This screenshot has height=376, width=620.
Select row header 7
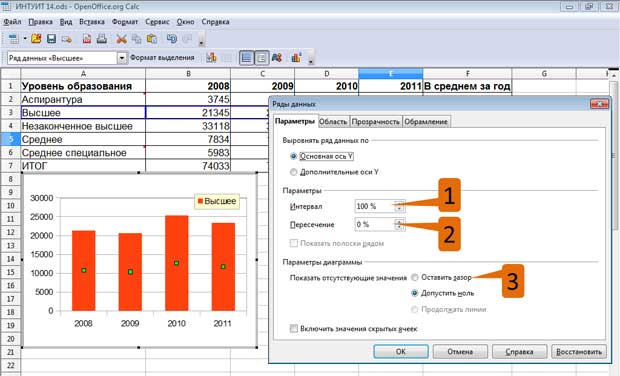tap(11, 166)
